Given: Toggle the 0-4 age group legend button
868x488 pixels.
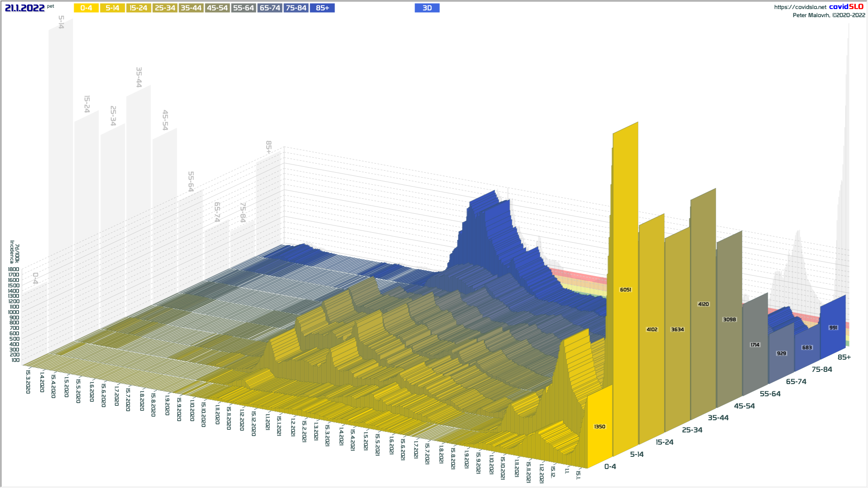Looking at the screenshot, I should [x=86, y=8].
